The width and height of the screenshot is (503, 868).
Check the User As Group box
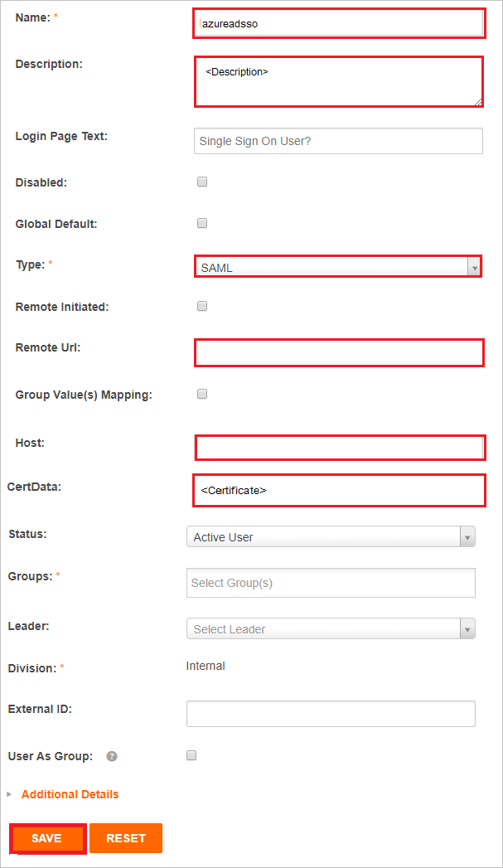click(x=191, y=755)
